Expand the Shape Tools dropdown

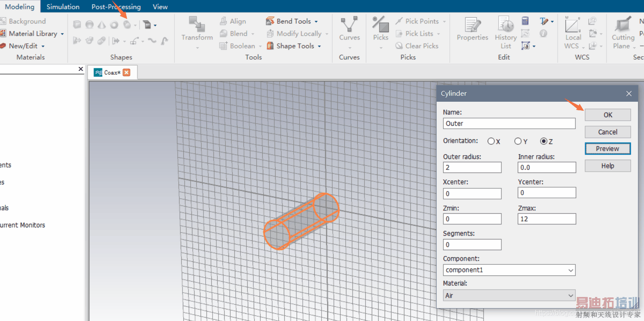pyautogui.click(x=319, y=46)
